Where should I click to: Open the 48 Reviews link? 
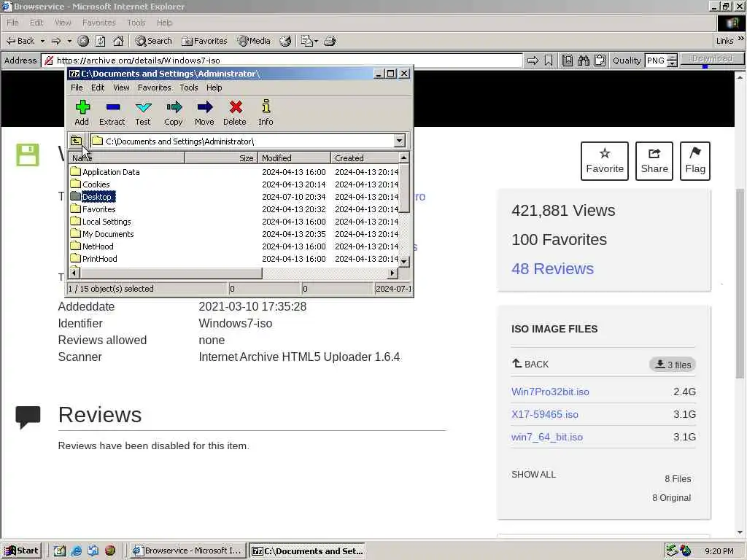click(x=553, y=268)
